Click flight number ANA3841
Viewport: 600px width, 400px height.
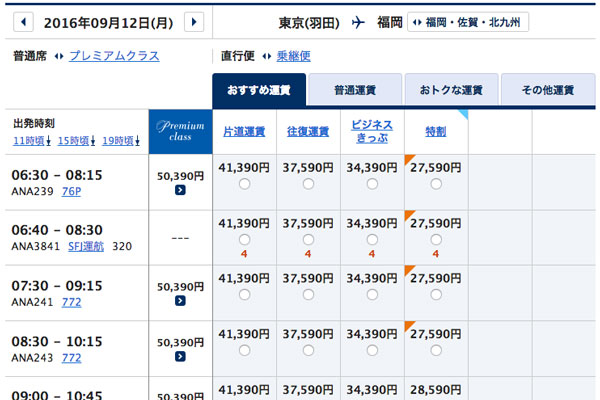tap(36, 246)
